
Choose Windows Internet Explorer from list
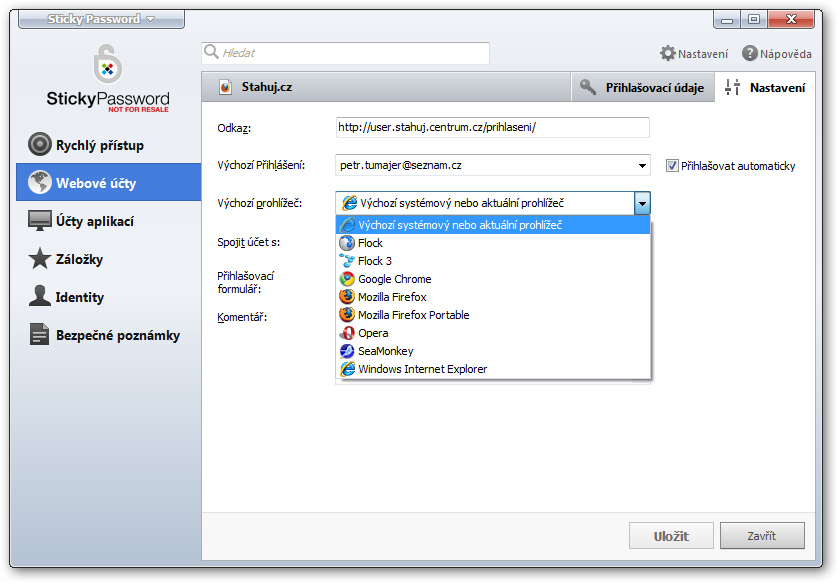[493, 369]
